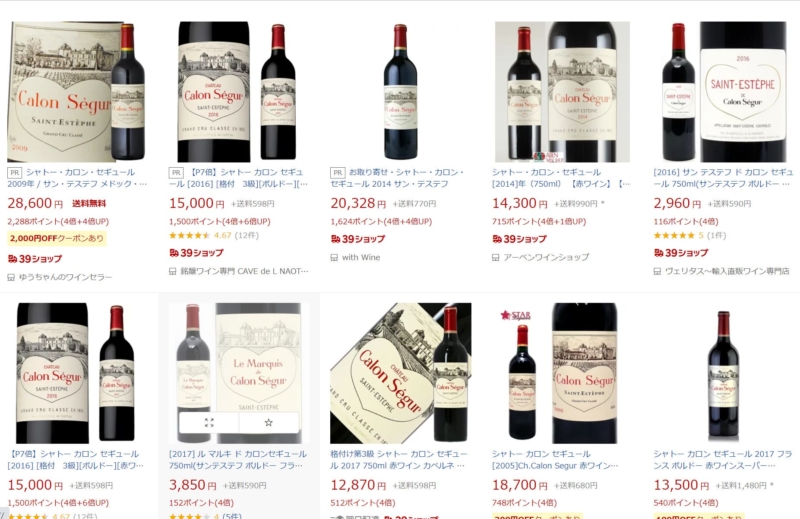Viewport: 800px width, 519px height.
Task: Open the お取り寄せ・シャトー・カロン・セギュール 2014 product link
Action: point(397,178)
